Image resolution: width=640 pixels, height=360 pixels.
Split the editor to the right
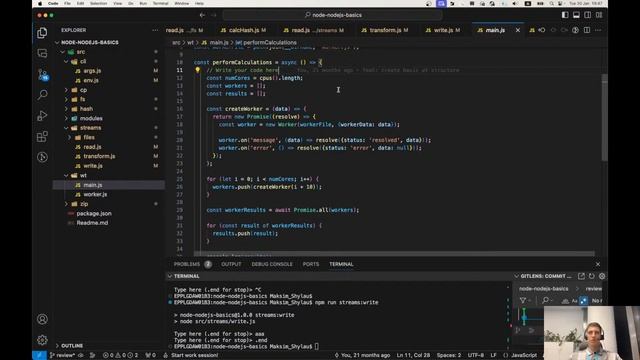(587, 30)
